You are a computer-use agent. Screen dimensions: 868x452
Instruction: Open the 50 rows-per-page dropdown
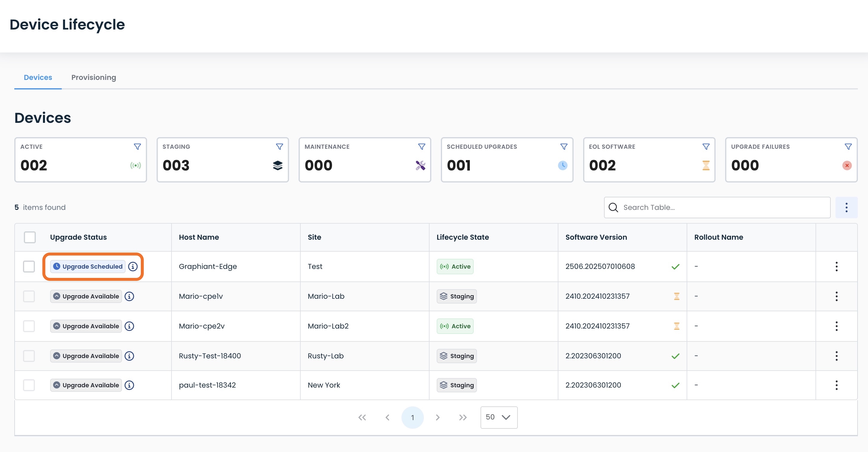tap(499, 417)
